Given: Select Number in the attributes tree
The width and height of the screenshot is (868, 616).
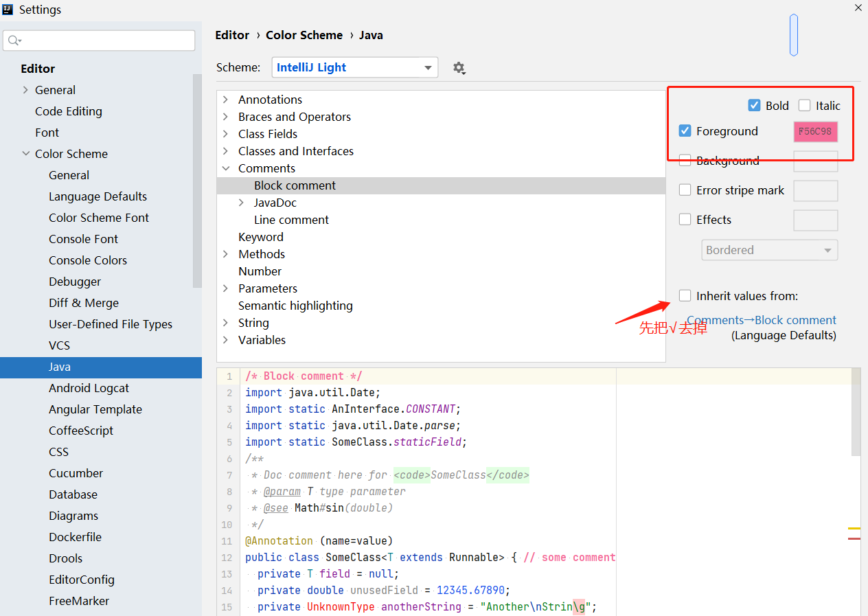Looking at the screenshot, I should pos(260,271).
